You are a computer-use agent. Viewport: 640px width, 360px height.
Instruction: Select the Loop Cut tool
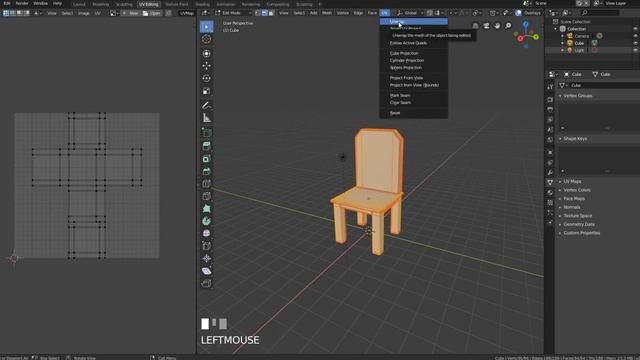click(x=207, y=184)
